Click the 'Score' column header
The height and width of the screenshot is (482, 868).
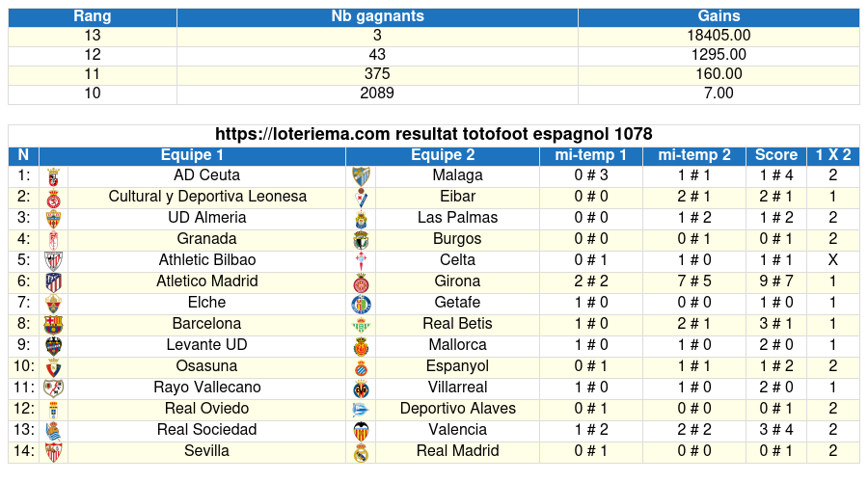pos(776,155)
